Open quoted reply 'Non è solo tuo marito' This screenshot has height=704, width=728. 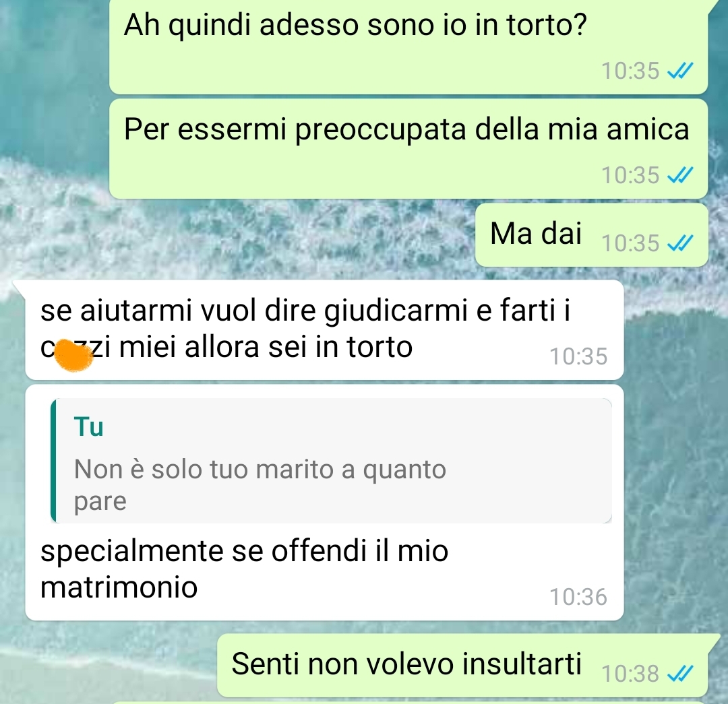tap(331, 461)
